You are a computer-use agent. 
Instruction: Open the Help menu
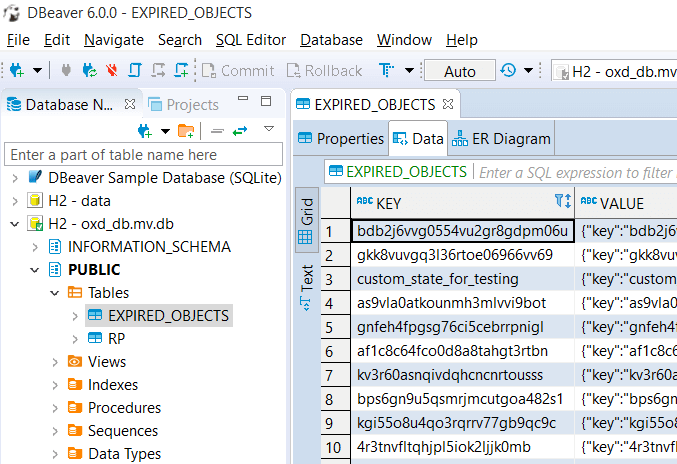click(x=462, y=40)
